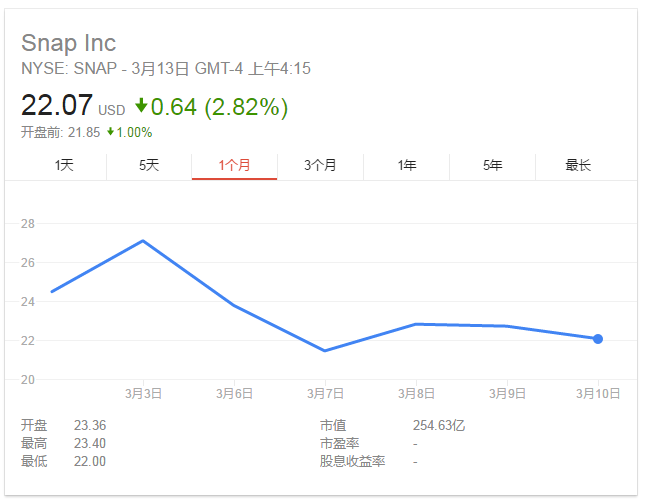Click the Snap Inc title
Screen dimensions: 651x499
69,43
